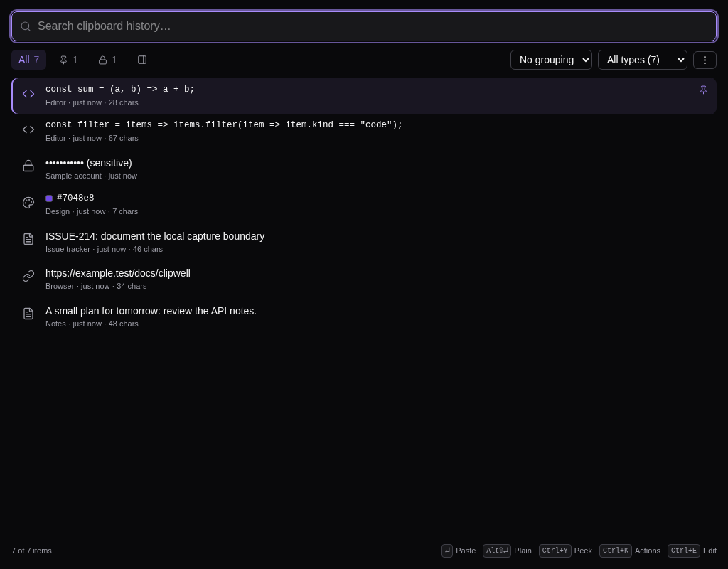Click Editor metadata with 28 chars
This screenshot has width=728, height=569.
click(92, 102)
